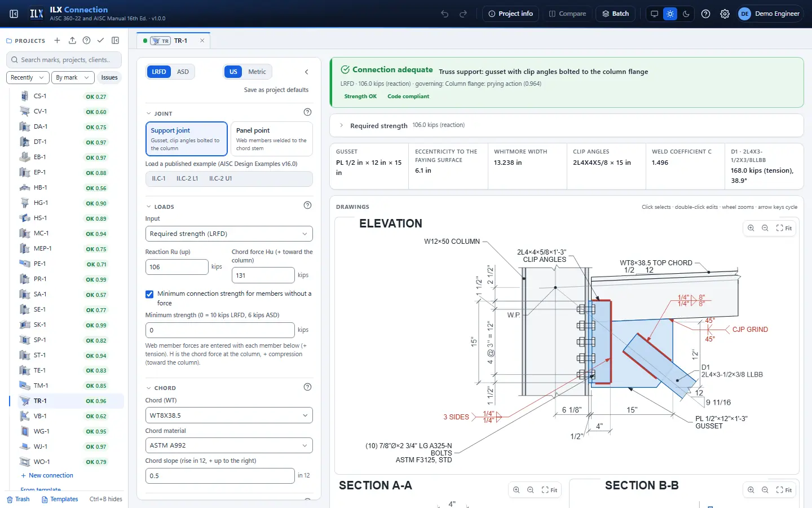Toggle the sidebar panel icon in header
The height and width of the screenshot is (508, 812).
tap(14, 14)
